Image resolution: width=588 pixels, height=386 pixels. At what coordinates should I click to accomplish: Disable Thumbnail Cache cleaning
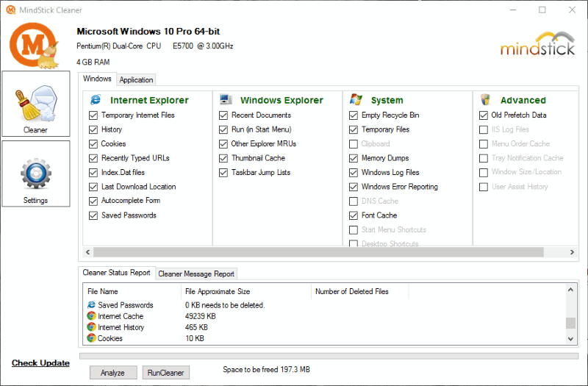coord(223,158)
